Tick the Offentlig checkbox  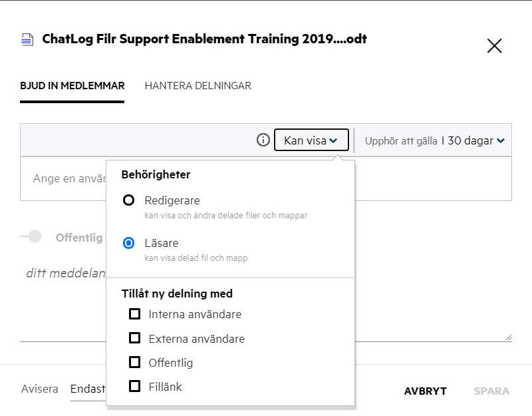point(134,362)
